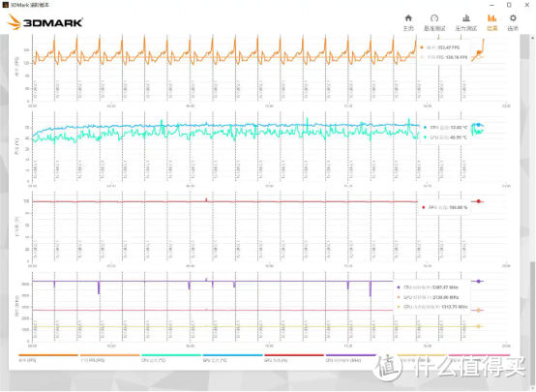This screenshot has width=536, height=392.
Task: Click the purple CPU clock data point marker
Action: (479, 281)
